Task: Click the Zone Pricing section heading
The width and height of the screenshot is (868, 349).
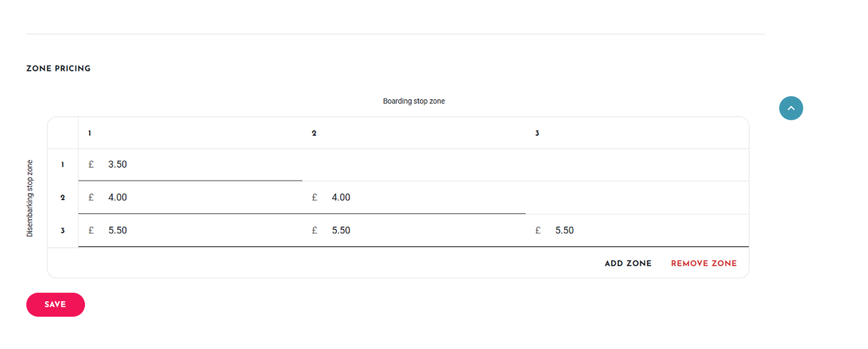Action: pos(58,69)
